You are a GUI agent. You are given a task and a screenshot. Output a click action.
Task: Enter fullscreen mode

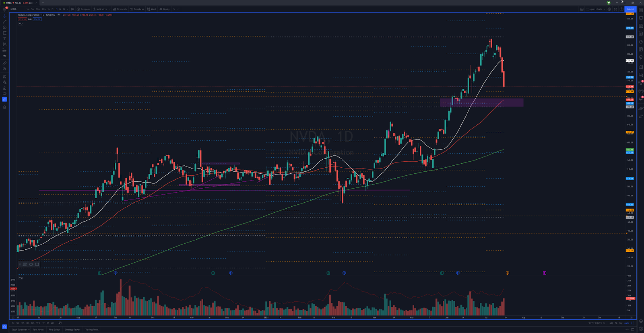coord(615,9)
